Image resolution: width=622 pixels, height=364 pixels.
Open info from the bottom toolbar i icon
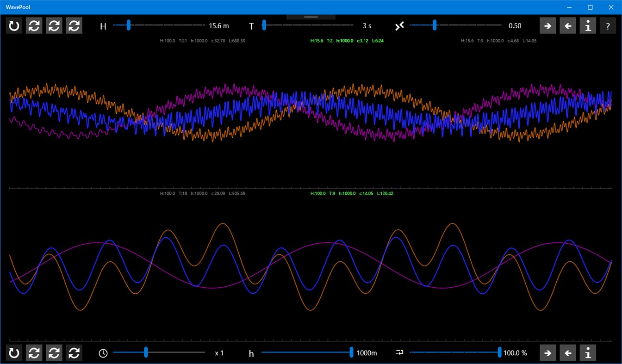click(x=588, y=352)
